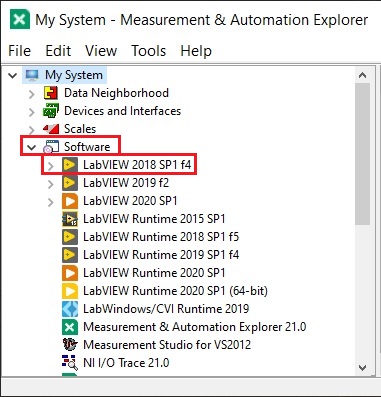Click the Software folder icon
The image size is (381, 397).
[x=51, y=147]
